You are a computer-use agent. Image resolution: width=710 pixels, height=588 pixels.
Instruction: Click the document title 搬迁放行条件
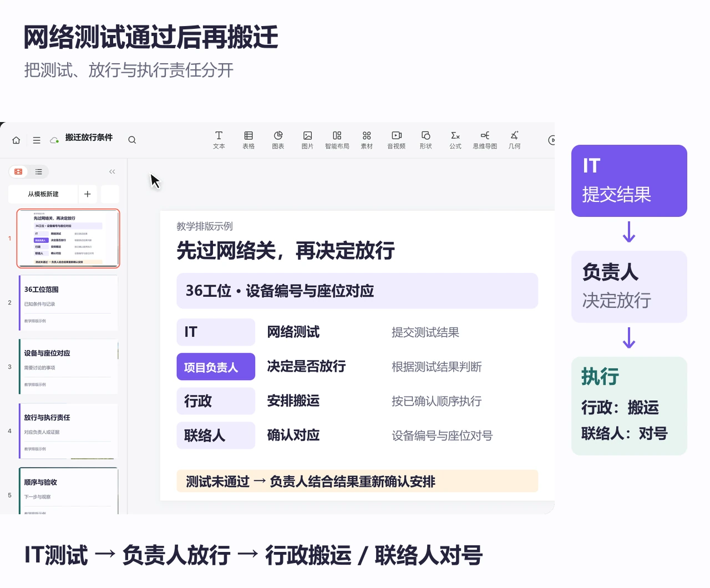click(x=89, y=138)
